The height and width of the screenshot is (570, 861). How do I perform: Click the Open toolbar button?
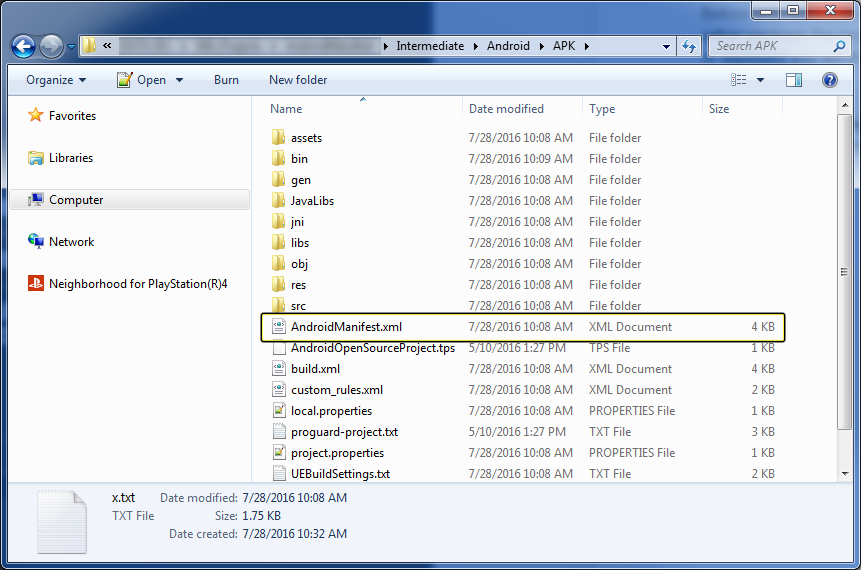(x=141, y=80)
